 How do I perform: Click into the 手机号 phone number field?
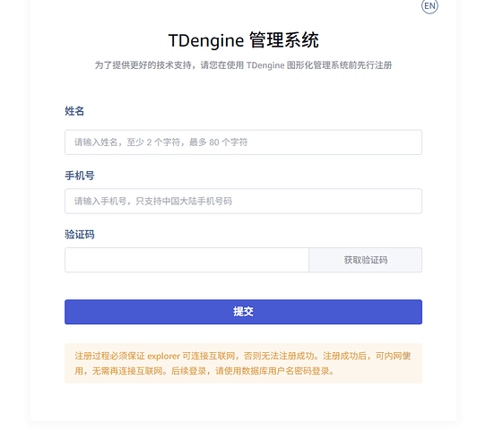243,201
